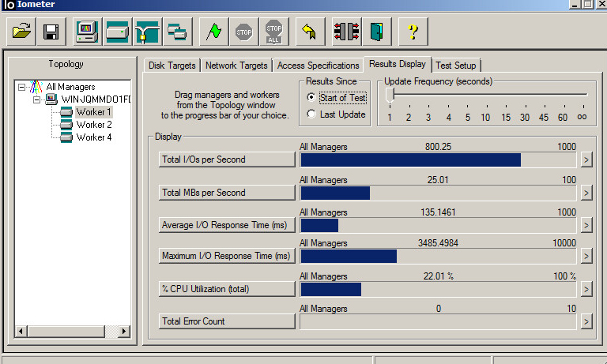
Task: Open details arrow for Total I/Os per Second
Action: (x=586, y=159)
